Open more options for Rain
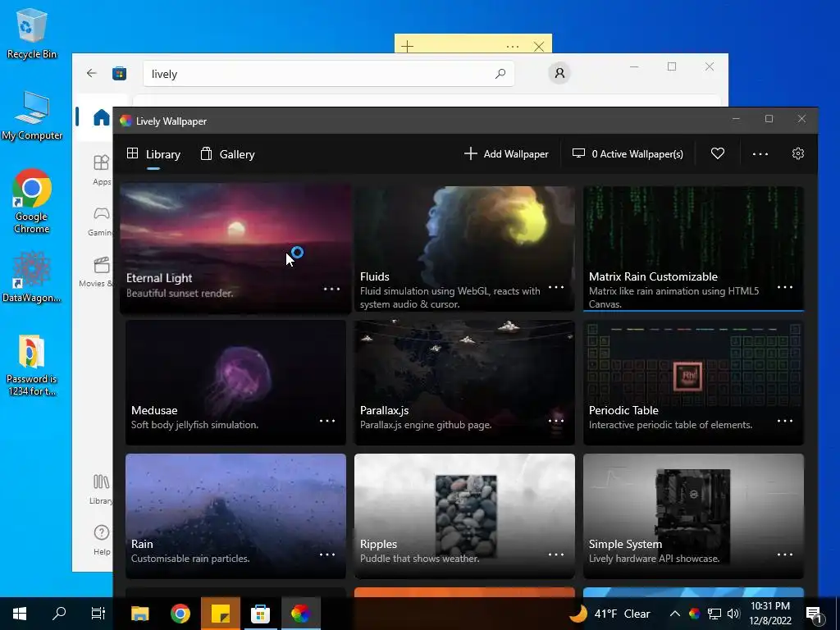 click(327, 555)
